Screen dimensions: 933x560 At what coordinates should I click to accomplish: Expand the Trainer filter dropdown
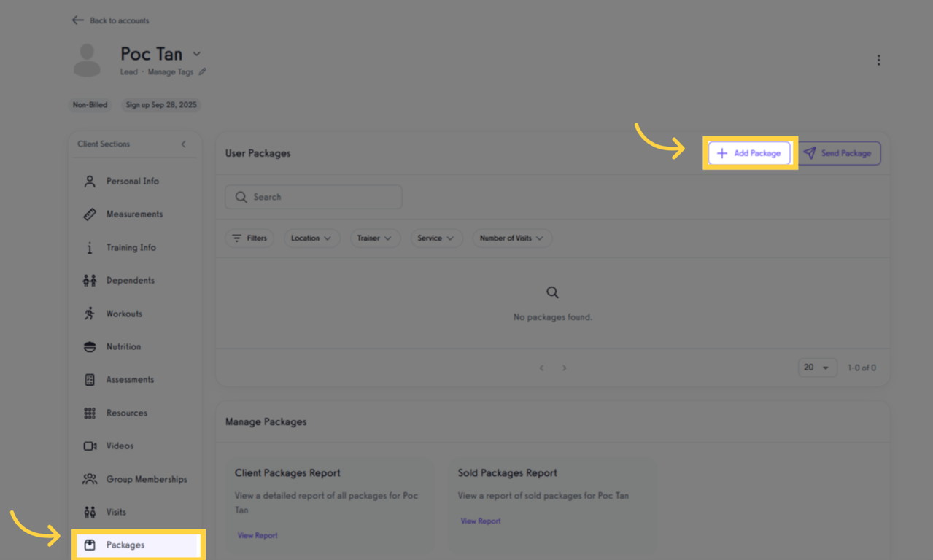click(375, 238)
